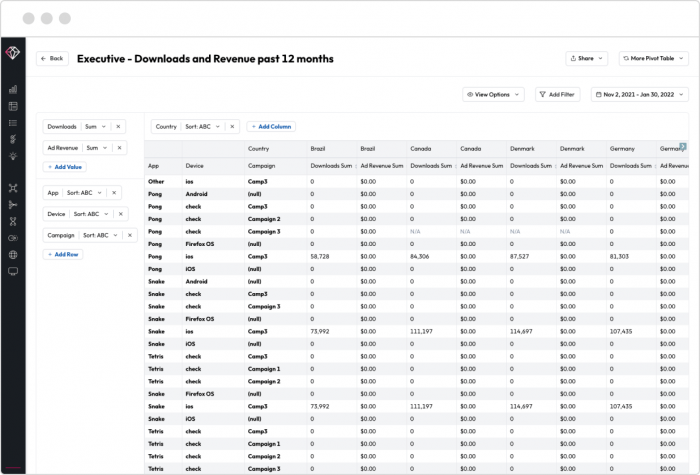This screenshot has width=700, height=475.
Task: Open the table view sidebar icon
Action: 13,106
